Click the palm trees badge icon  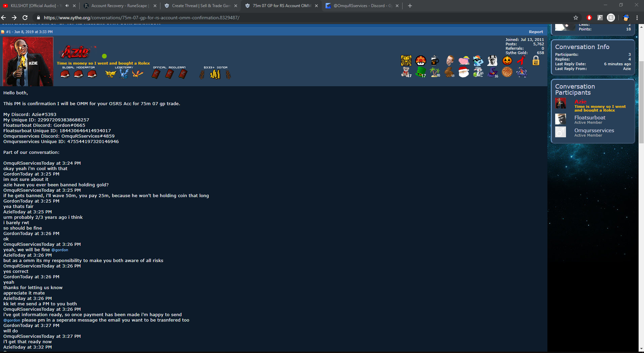(435, 72)
